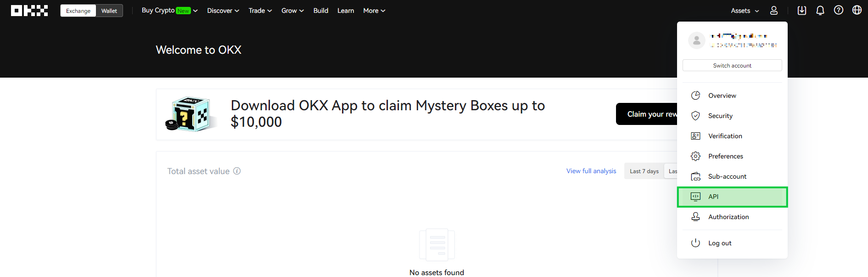Click the No assets found message

437,272
